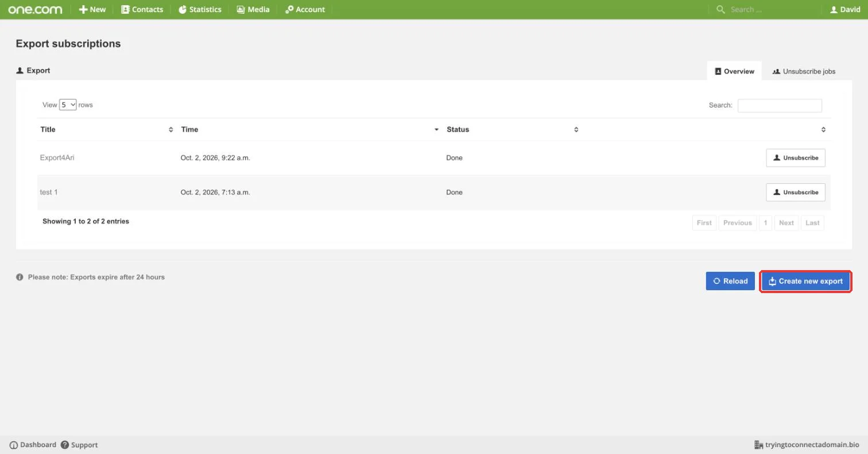Unsubscribe the Export4Ari export
868x454 pixels.
click(796, 158)
